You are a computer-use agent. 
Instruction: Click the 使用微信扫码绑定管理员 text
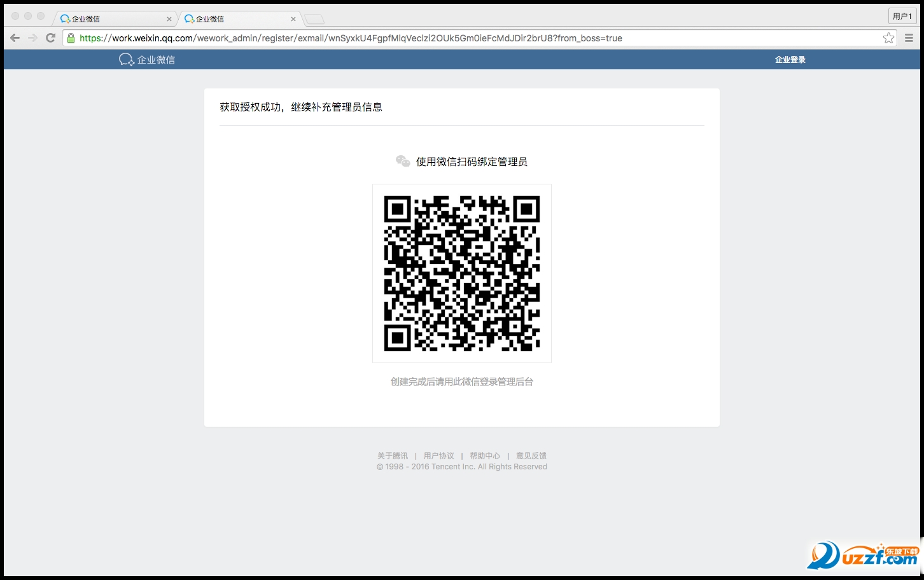[x=472, y=162]
